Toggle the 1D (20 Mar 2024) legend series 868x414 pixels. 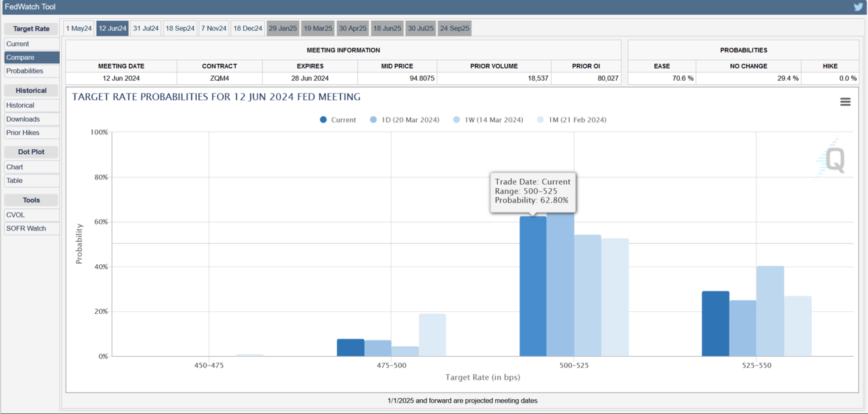pos(404,120)
